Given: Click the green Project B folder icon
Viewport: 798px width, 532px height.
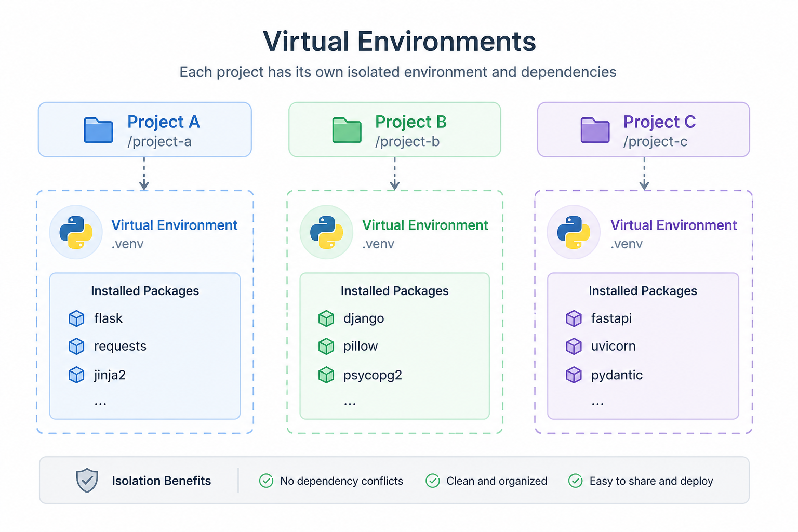Looking at the screenshot, I should coord(347,130).
